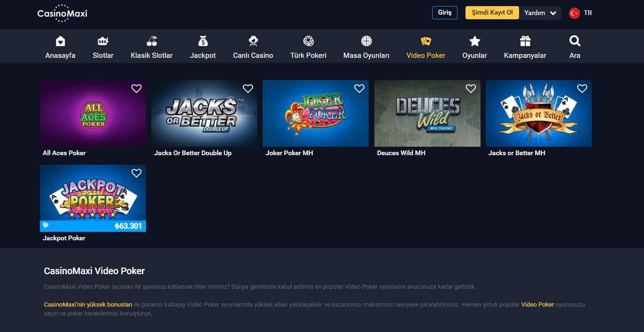Click CasinoMaxi Video Poker heading
644x332 pixels.
(94, 271)
